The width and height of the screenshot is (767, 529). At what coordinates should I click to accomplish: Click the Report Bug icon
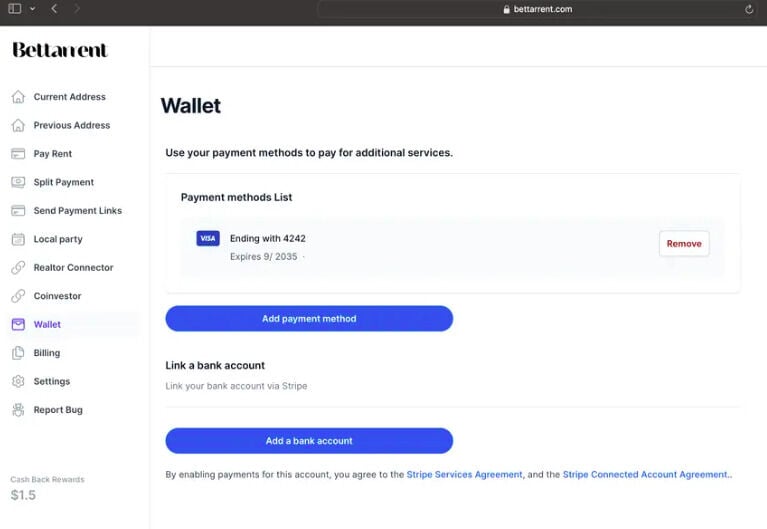(x=18, y=410)
